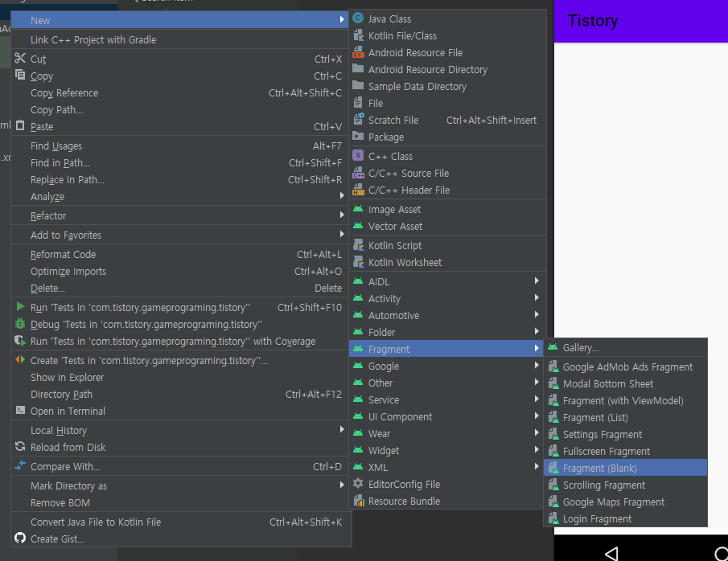Click the Resource Bundle icon
The height and width of the screenshot is (561, 728).
coord(358,501)
